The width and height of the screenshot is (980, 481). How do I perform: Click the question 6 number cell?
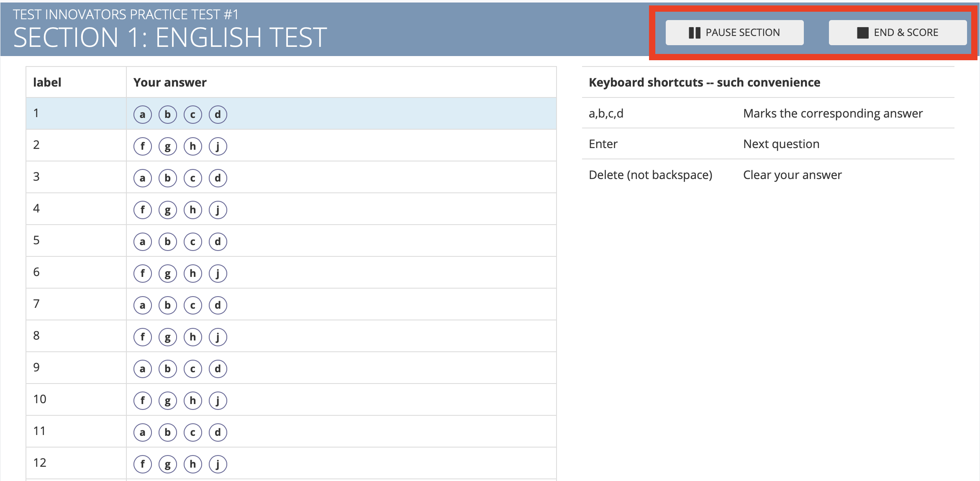click(x=36, y=272)
